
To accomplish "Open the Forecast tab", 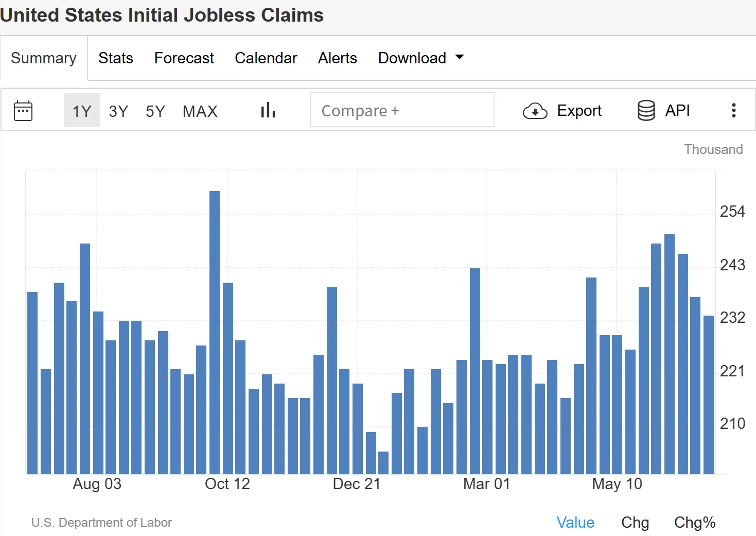I will point(184,58).
